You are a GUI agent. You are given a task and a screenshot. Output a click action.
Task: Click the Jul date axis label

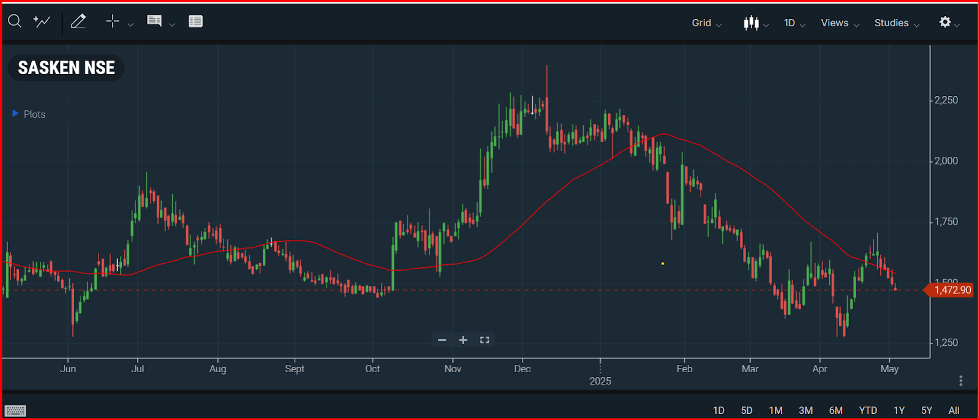(138, 369)
